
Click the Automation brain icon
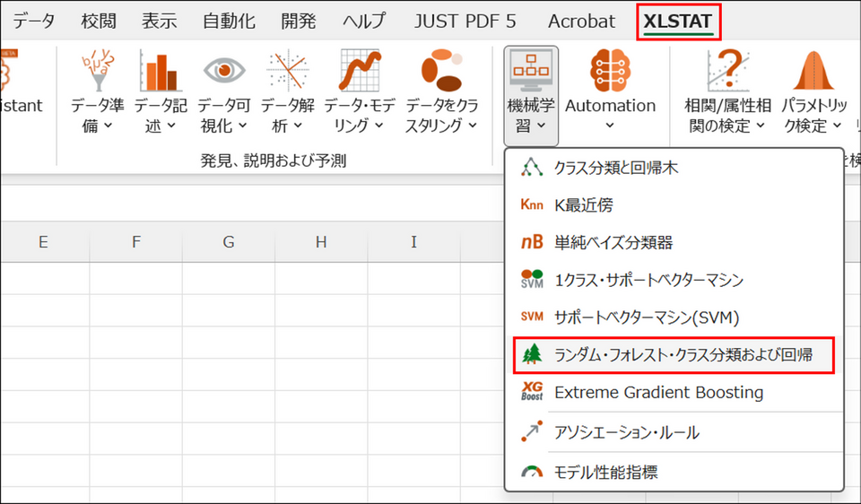[x=610, y=70]
